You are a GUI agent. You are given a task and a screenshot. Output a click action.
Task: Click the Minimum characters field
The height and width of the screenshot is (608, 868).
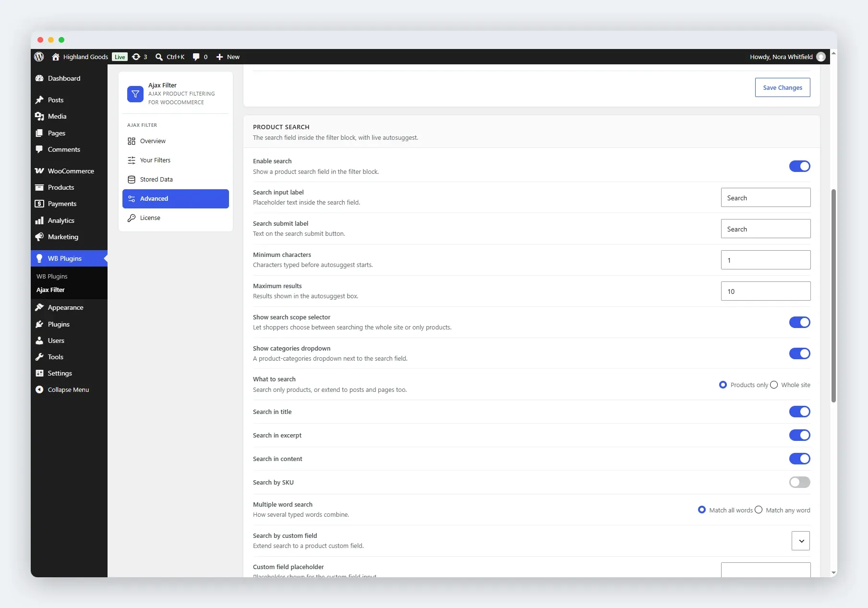(x=766, y=260)
